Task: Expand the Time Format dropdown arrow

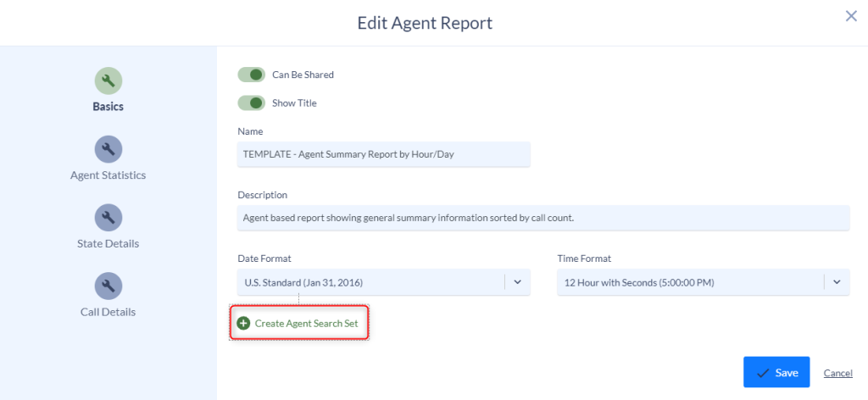Action: (x=837, y=282)
